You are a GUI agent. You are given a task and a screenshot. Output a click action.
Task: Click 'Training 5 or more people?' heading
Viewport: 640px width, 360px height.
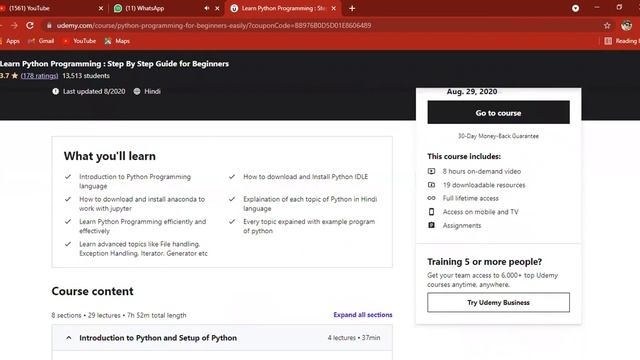[x=484, y=262]
